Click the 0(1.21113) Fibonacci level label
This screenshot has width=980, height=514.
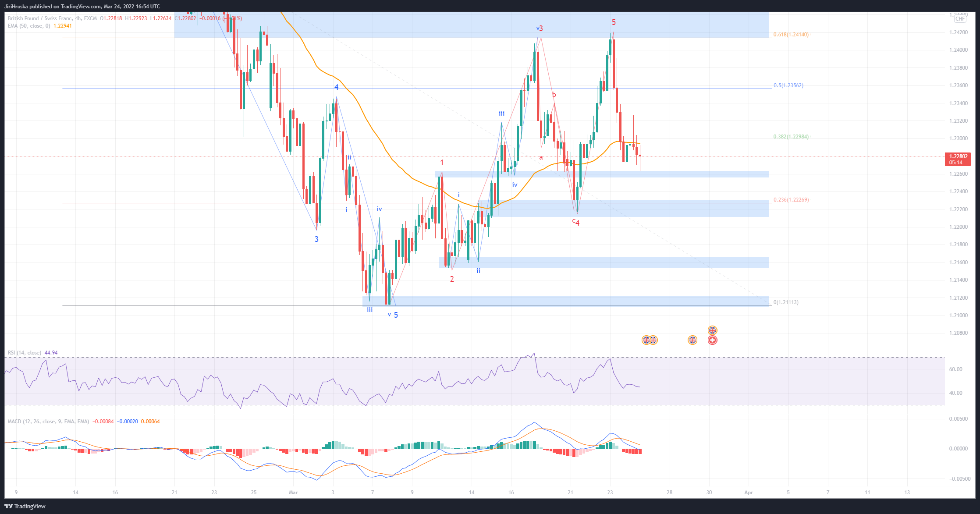(785, 302)
